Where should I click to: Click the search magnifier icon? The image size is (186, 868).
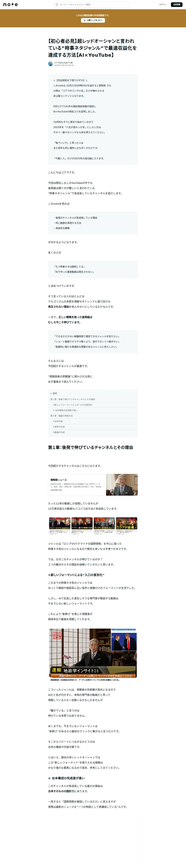(x=57, y=5)
